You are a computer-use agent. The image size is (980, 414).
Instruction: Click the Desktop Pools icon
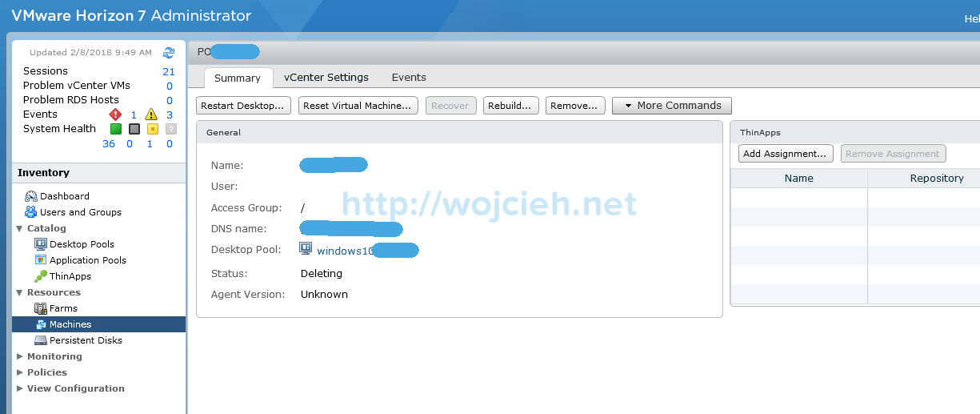[41, 244]
